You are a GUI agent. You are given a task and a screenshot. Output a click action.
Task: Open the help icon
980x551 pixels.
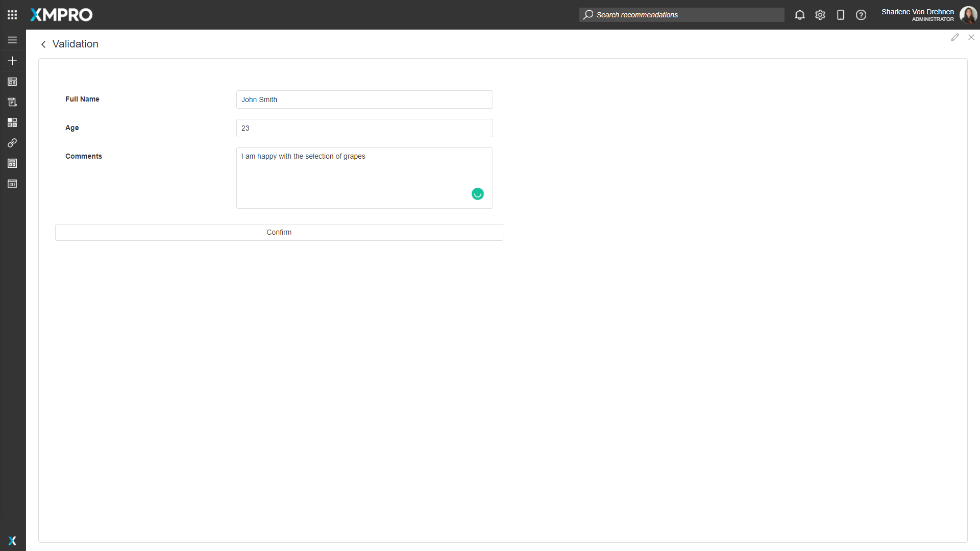pyautogui.click(x=861, y=15)
